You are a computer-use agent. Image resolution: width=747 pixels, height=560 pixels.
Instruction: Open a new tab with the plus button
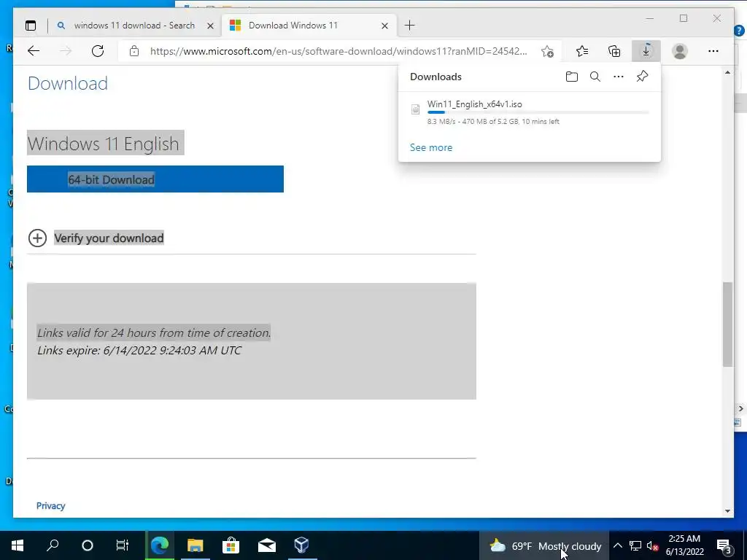[x=410, y=26]
